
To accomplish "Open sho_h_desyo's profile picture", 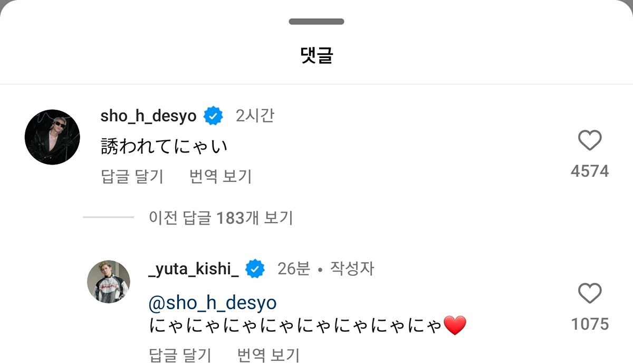I will click(52, 137).
